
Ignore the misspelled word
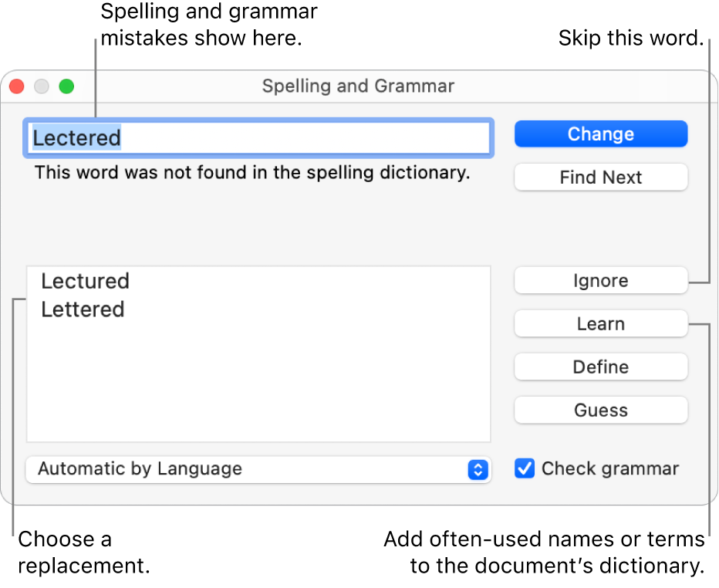click(600, 281)
